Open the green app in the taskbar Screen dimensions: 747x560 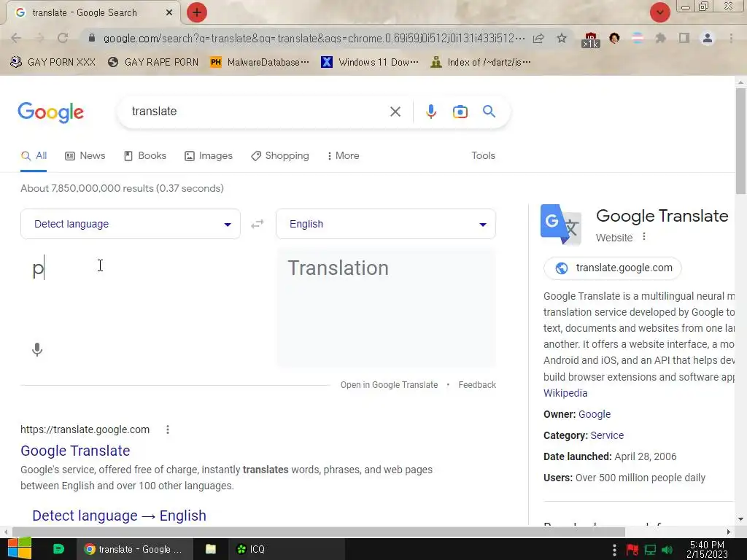[x=58, y=549]
